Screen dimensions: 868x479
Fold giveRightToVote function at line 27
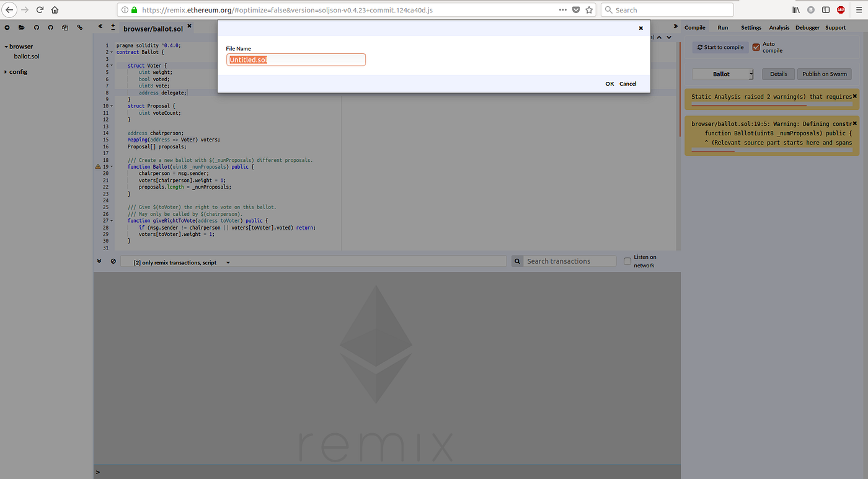[x=112, y=221]
